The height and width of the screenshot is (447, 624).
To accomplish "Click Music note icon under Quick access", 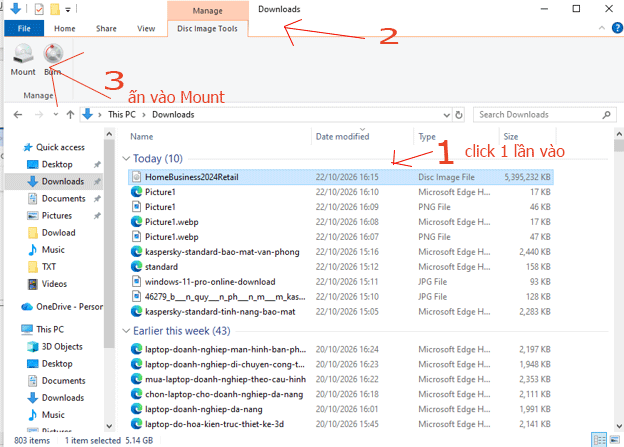I will [33, 250].
